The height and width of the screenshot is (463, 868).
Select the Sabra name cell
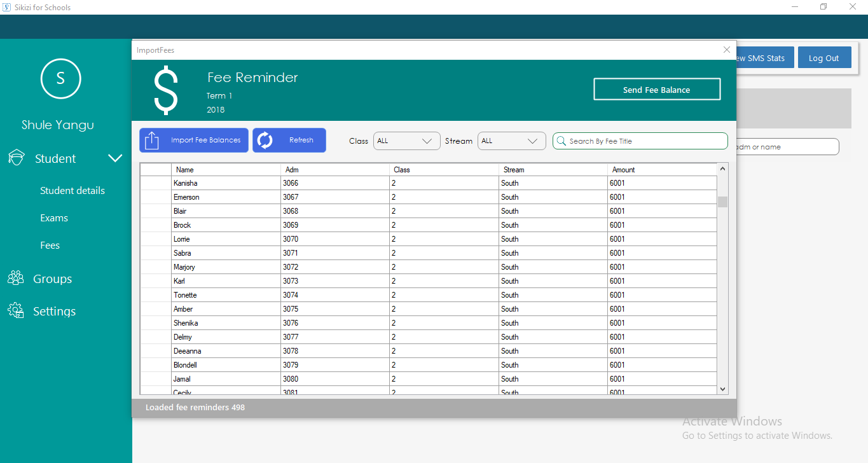click(x=226, y=253)
